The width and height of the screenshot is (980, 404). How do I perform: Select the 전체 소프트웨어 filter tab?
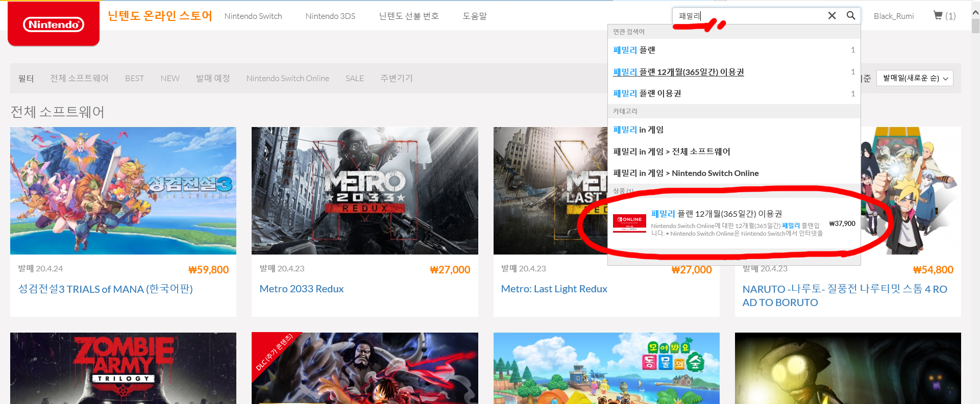(79, 78)
